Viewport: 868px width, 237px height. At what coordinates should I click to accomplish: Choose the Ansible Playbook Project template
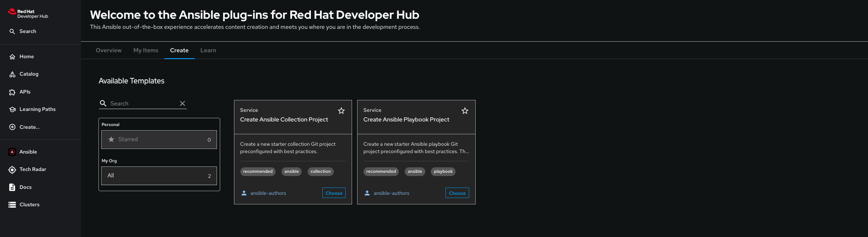click(x=457, y=193)
